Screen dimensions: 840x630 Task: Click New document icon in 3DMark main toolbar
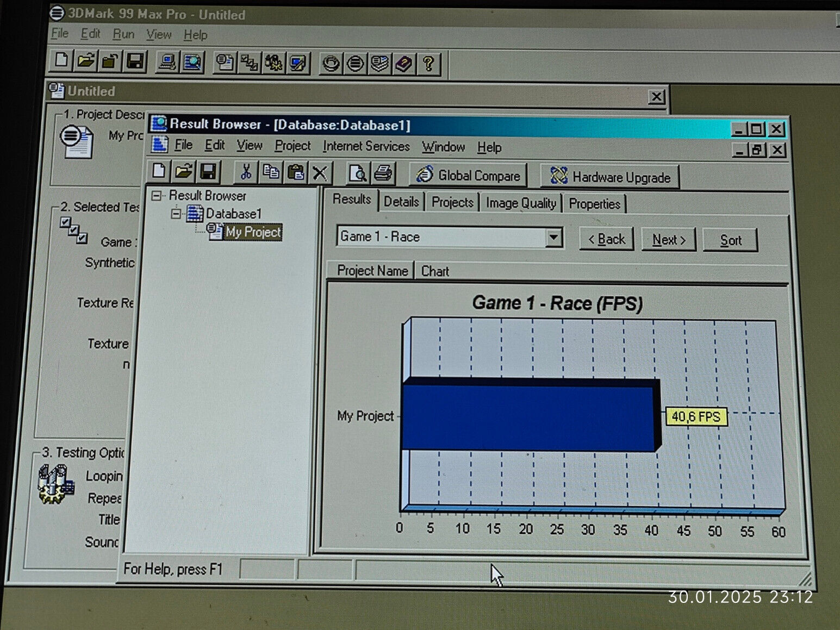point(61,61)
